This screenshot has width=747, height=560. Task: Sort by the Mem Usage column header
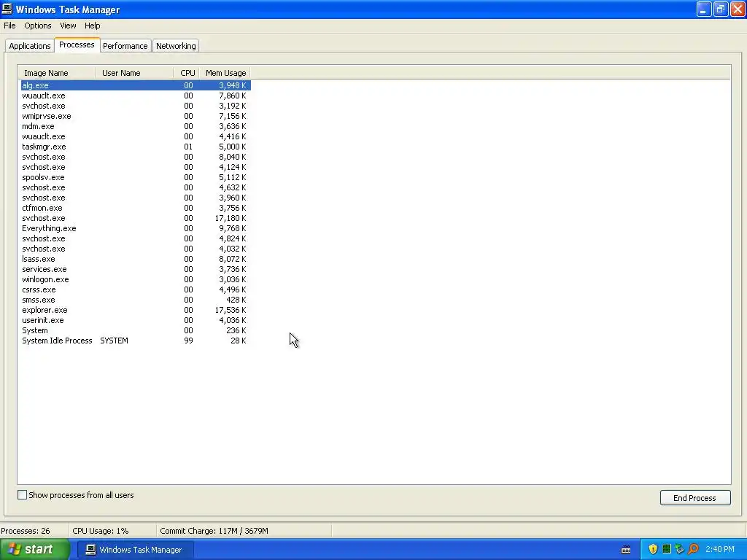225,73
